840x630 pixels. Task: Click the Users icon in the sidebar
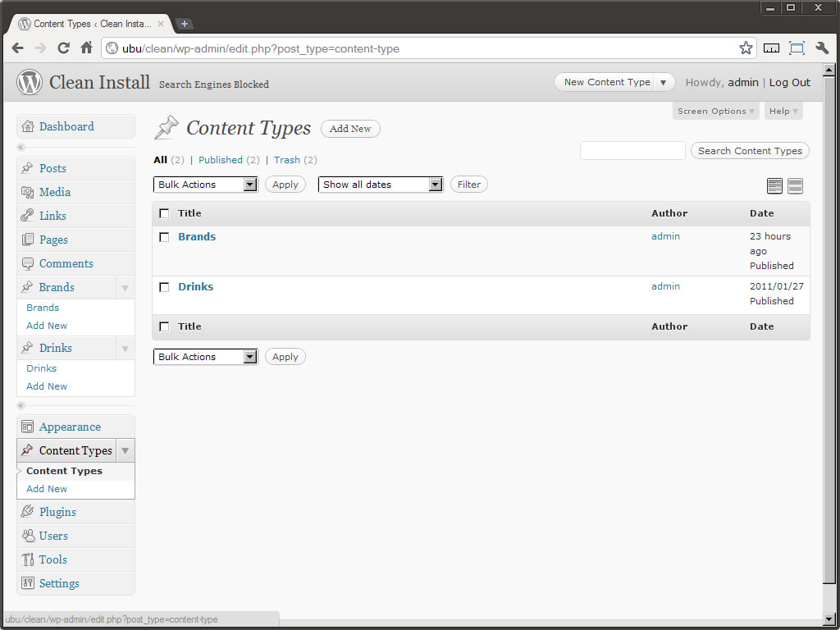(27, 535)
